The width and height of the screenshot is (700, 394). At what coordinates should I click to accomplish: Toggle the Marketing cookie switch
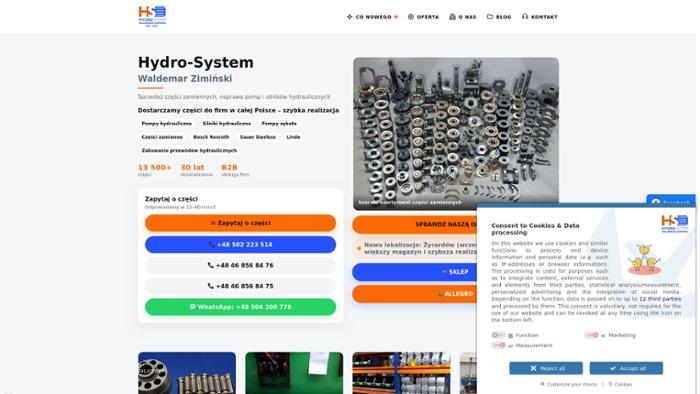(x=592, y=335)
